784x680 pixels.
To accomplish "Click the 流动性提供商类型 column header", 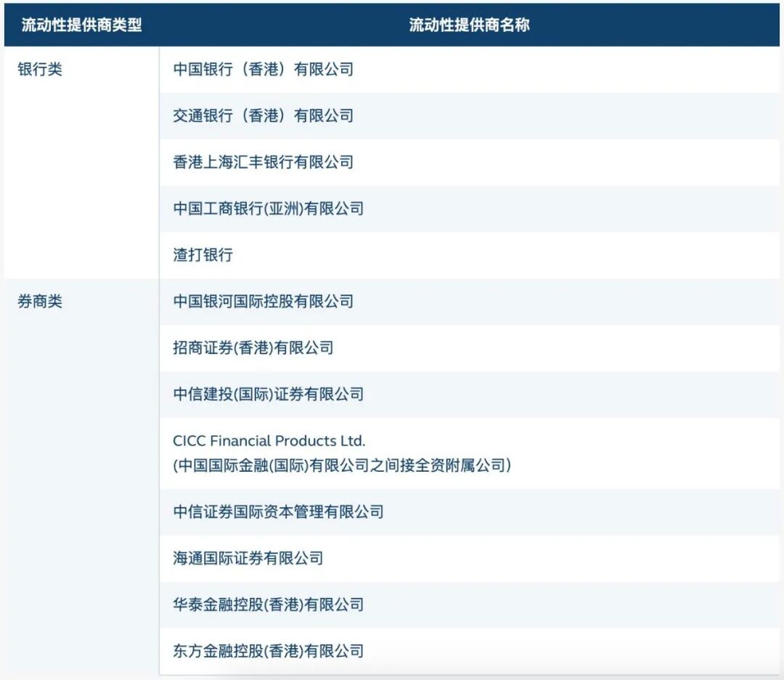I will [x=81, y=25].
